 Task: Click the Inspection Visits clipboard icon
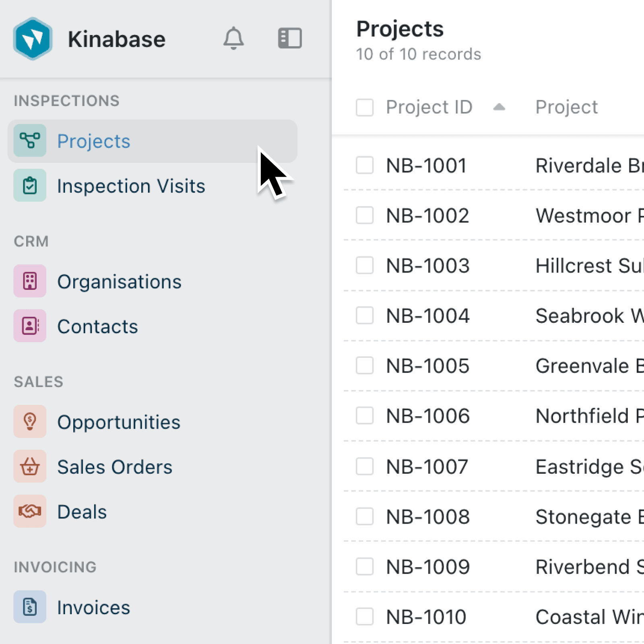pyautogui.click(x=29, y=186)
